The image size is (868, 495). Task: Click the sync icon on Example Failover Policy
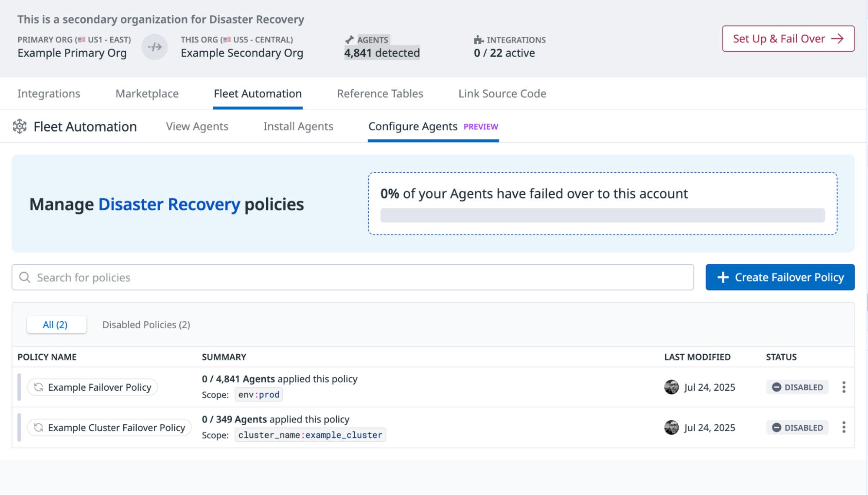click(x=38, y=387)
